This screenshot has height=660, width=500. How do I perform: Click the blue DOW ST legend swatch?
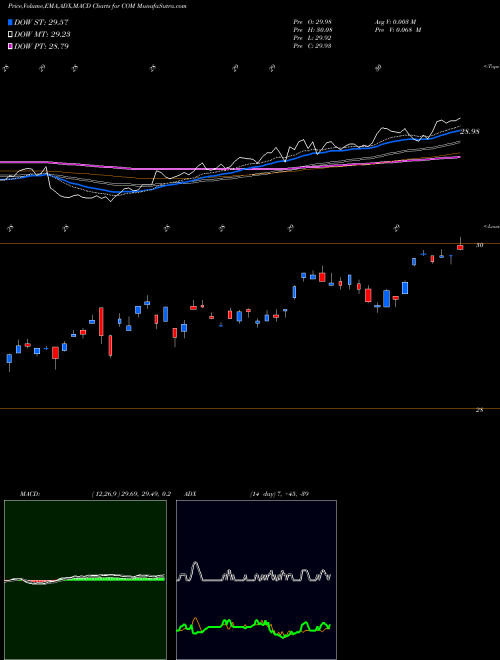tap(10, 22)
